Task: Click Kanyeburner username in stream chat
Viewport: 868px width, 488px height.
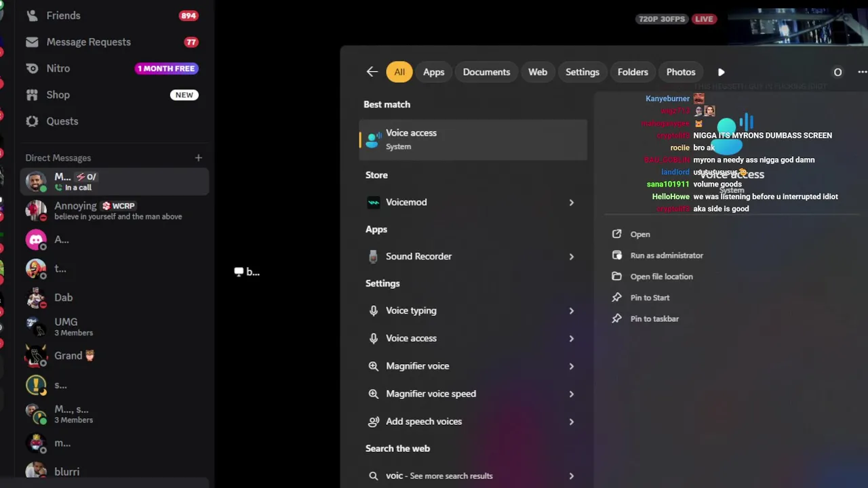Action: point(667,99)
